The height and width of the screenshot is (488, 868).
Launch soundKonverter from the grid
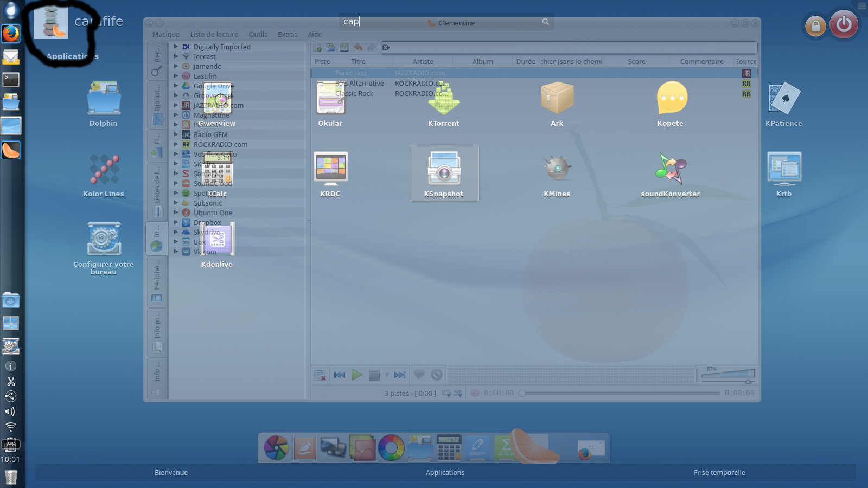pos(671,172)
